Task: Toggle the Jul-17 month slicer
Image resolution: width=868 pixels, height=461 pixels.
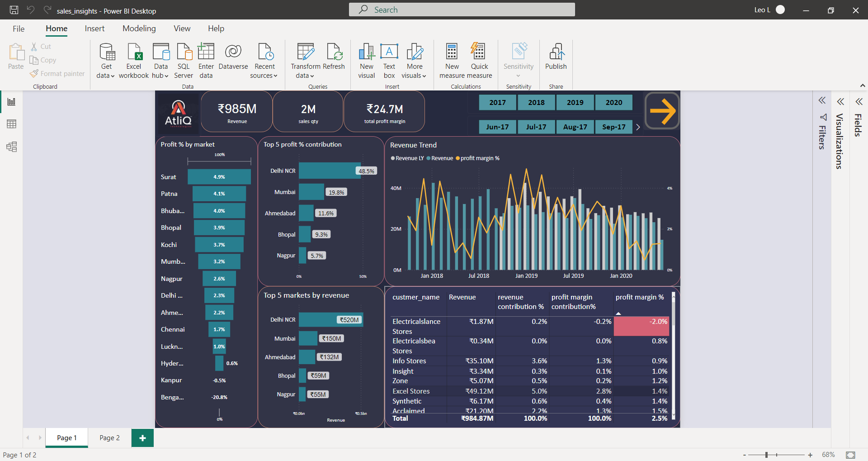Action: coord(536,127)
